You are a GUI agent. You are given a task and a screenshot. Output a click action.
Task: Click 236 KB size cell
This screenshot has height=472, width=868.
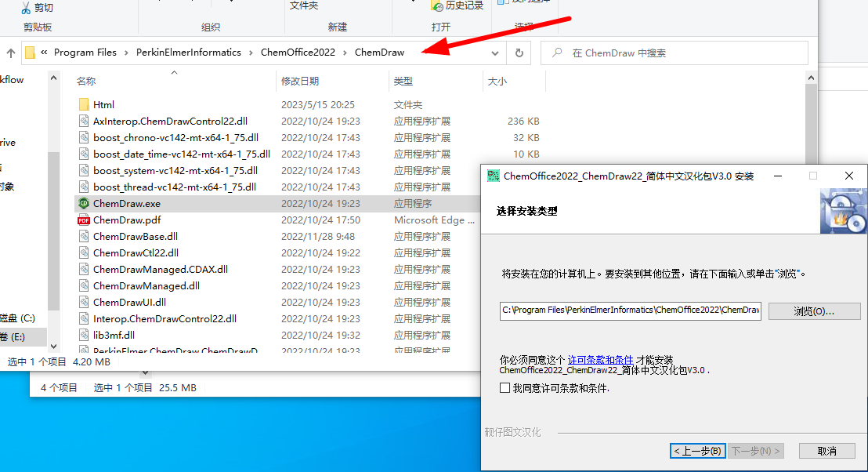click(x=523, y=122)
